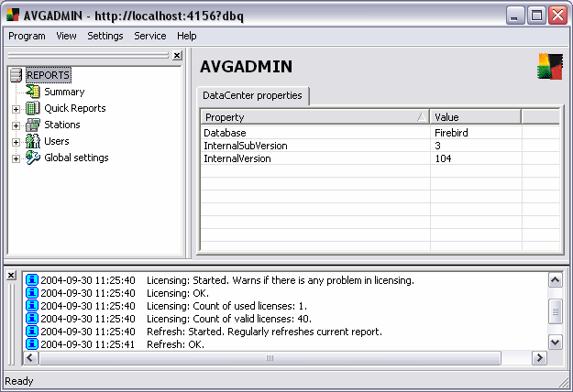Close the AVGADMIN window

[557, 16]
